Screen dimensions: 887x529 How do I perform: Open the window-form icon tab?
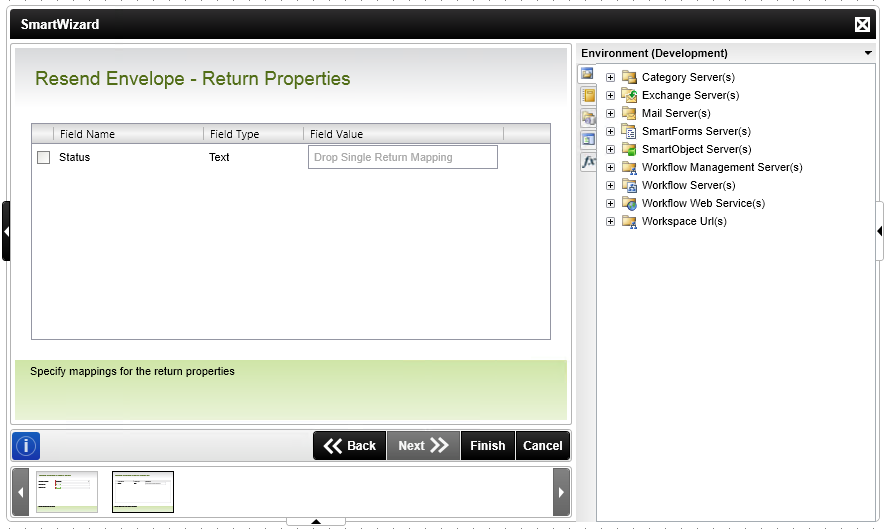(x=588, y=140)
